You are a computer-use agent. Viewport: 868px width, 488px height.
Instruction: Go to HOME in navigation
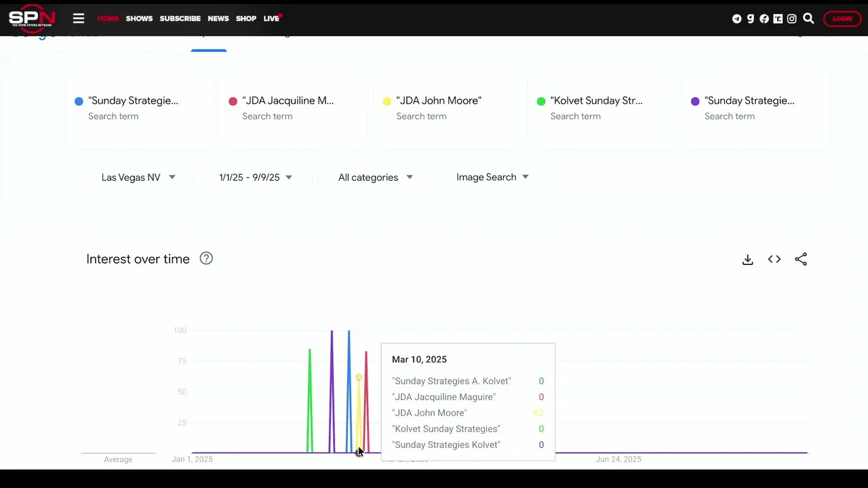point(108,19)
